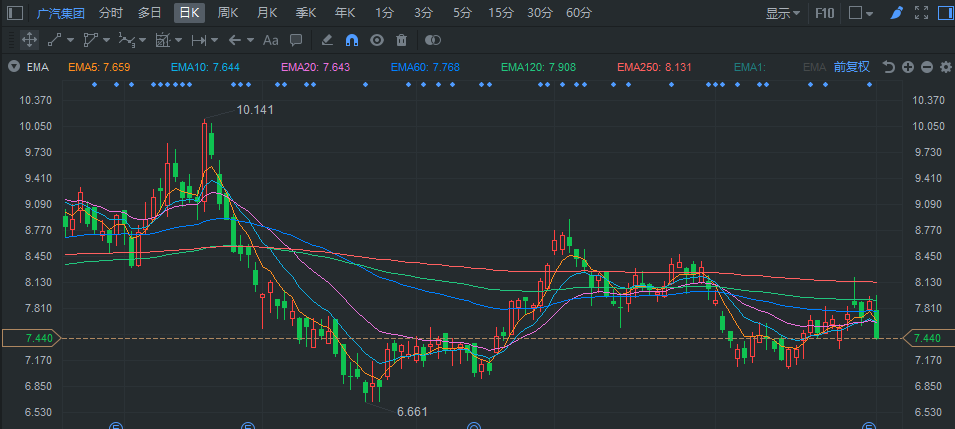
Task: Grab the drawing toolbar dotted grip handle
Action: (12, 40)
